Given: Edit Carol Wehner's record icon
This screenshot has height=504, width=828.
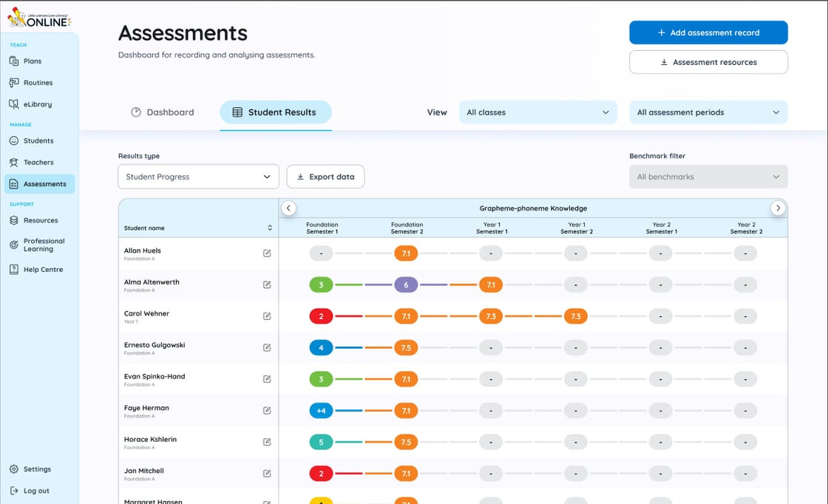Looking at the screenshot, I should [x=267, y=316].
